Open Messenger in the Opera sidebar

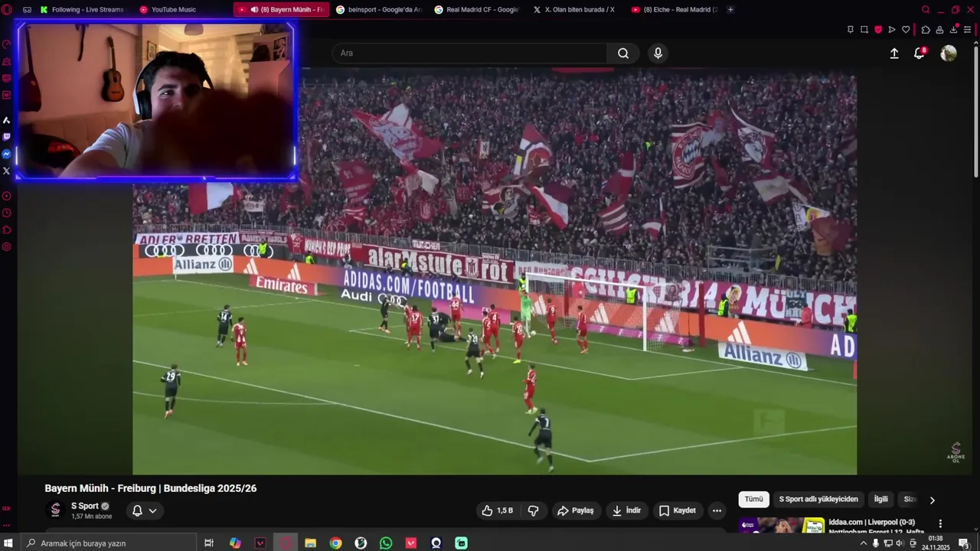(x=7, y=154)
